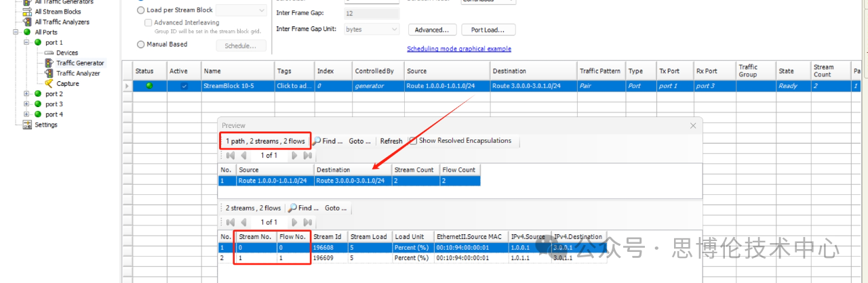Viewport: 868px width, 283px height.
Task: Click the All Stream Blocks icon
Action: (27, 12)
